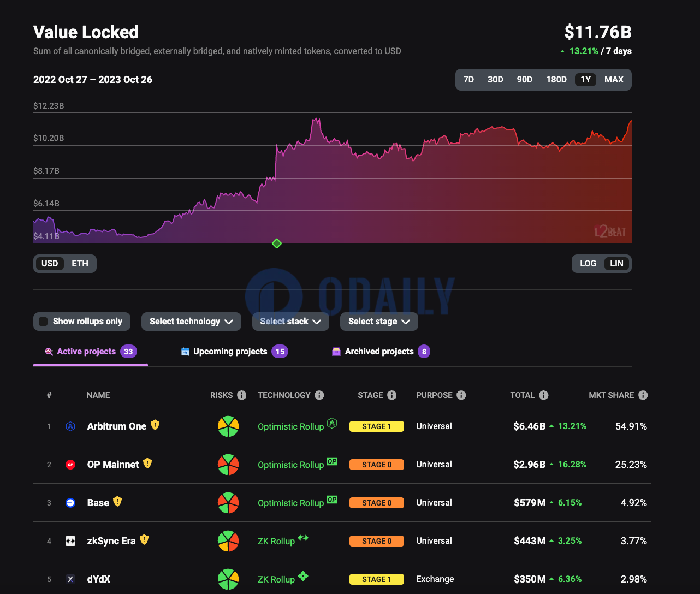Click the info icon next to RISKS
The height and width of the screenshot is (594, 700).
[242, 395]
